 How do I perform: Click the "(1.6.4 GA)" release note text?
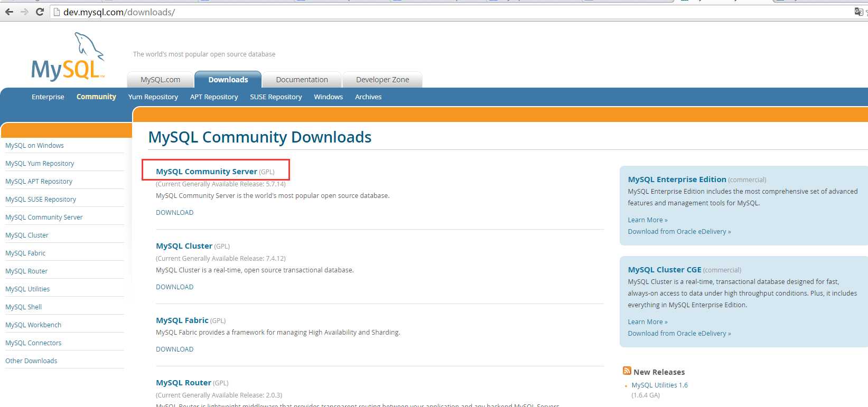[646, 395]
